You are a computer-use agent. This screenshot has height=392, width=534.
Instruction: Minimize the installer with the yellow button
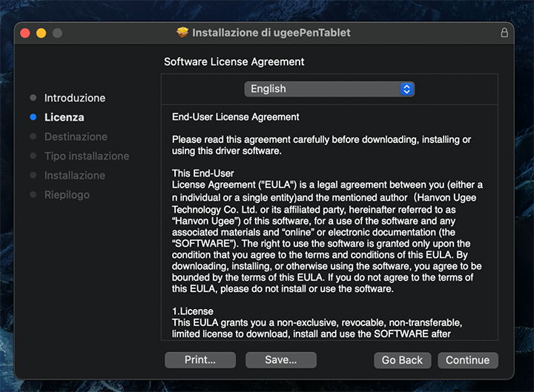[x=41, y=33]
